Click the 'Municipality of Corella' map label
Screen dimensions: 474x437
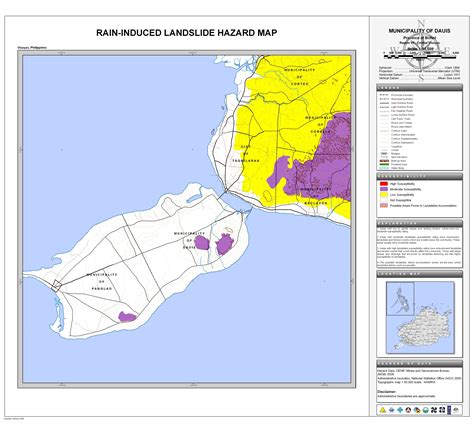click(x=320, y=125)
